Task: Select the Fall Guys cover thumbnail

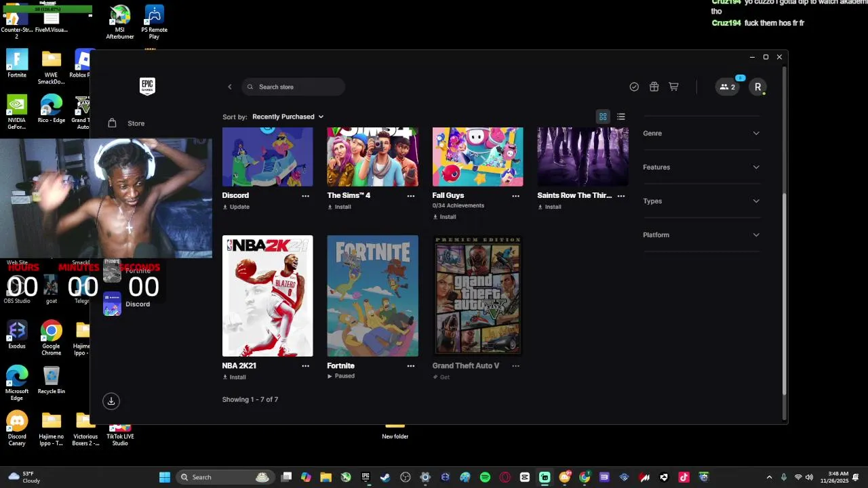Action: pos(477,157)
